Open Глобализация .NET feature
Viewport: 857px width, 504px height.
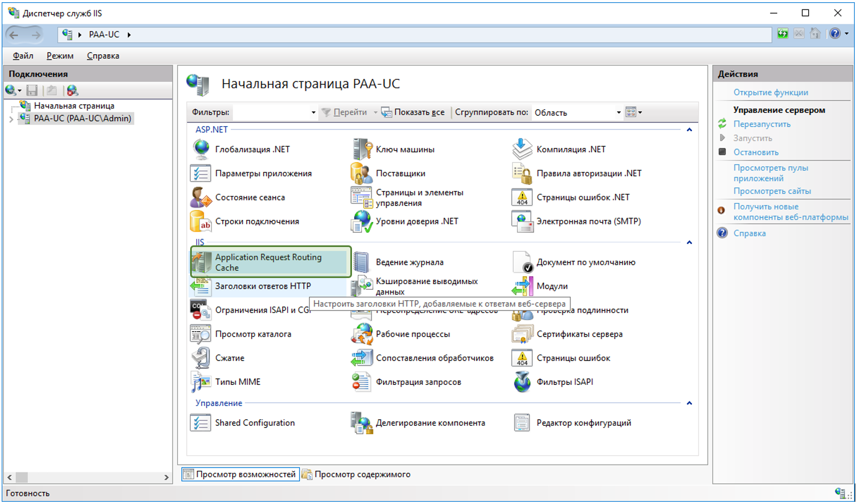click(x=241, y=150)
